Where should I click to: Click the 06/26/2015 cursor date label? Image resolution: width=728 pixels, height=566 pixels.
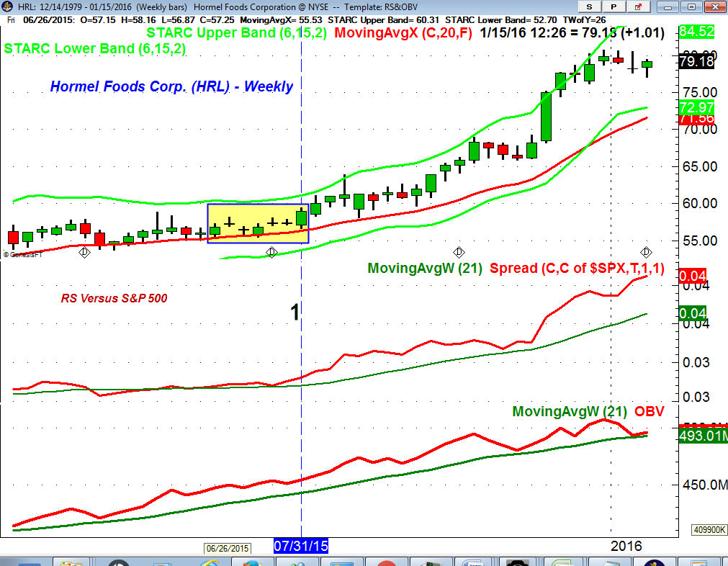(x=228, y=548)
